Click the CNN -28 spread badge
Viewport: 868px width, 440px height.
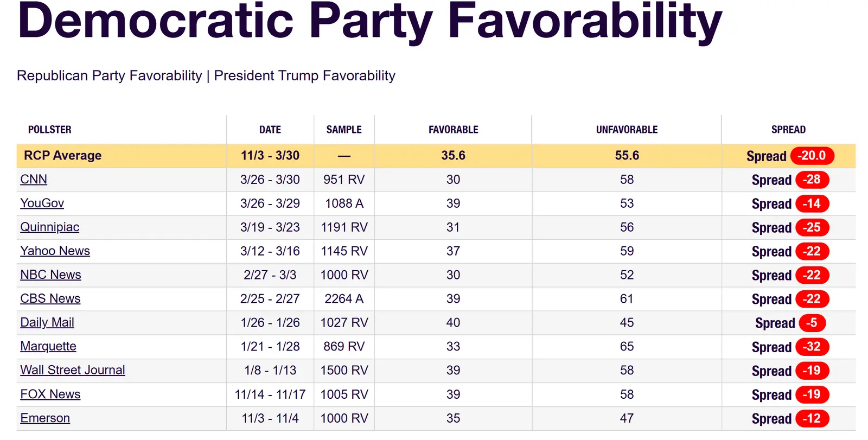tap(812, 180)
